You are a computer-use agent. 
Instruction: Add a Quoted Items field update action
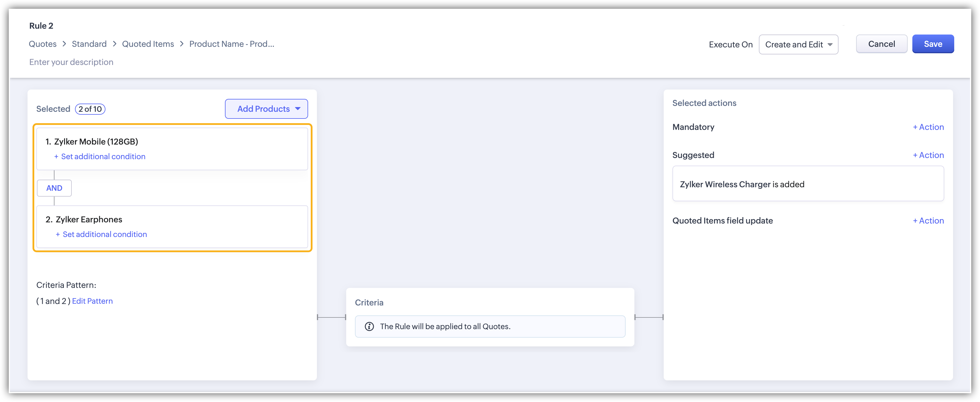[928, 221]
